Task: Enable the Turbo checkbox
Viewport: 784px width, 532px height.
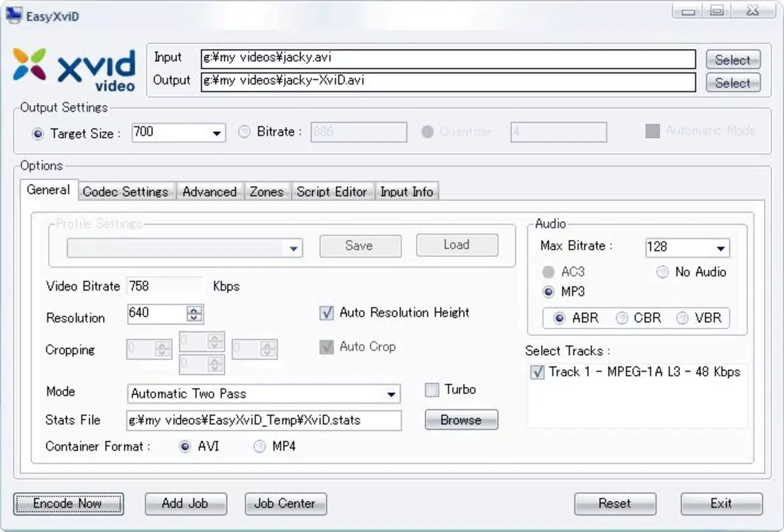Action: pyautogui.click(x=431, y=390)
